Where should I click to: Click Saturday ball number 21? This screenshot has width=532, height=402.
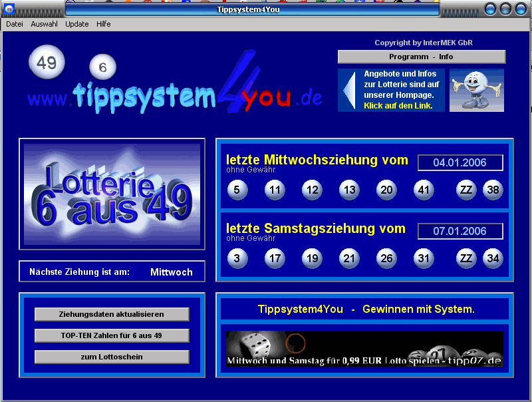(349, 258)
